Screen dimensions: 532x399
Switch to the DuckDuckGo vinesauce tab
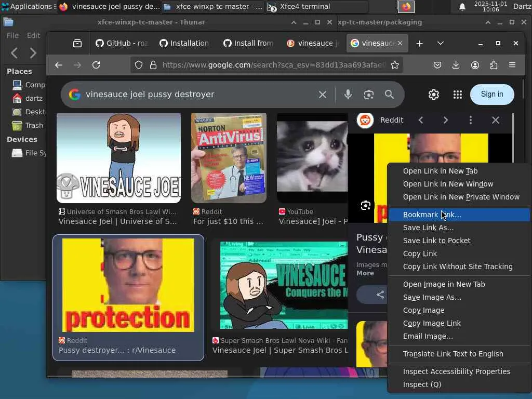[312, 43]
